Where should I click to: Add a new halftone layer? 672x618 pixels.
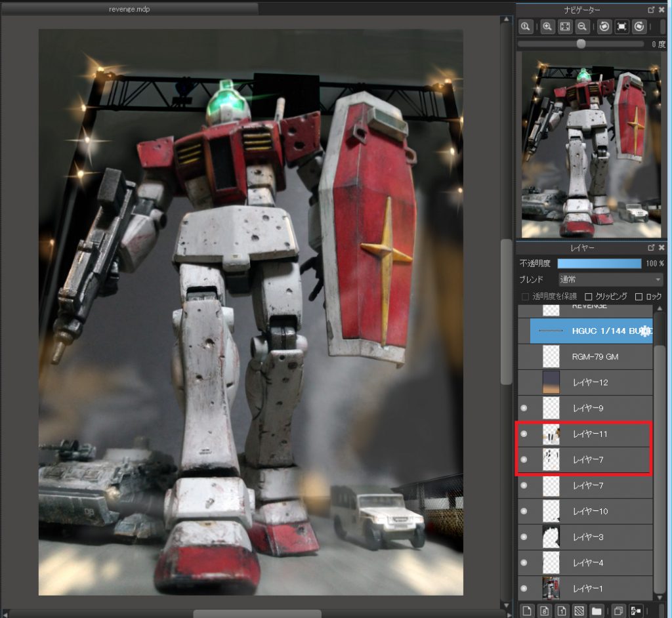(579, 611)
